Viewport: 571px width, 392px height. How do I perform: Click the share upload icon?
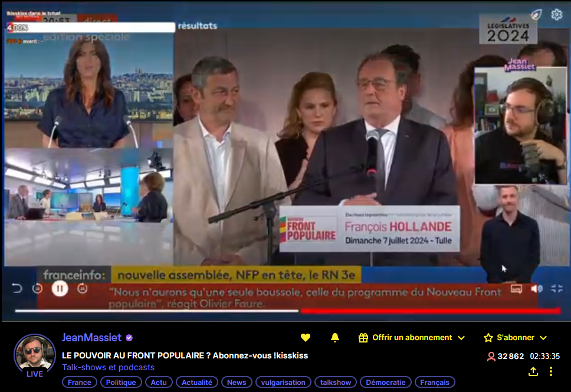pyautogui.click(x=533, y=371)
